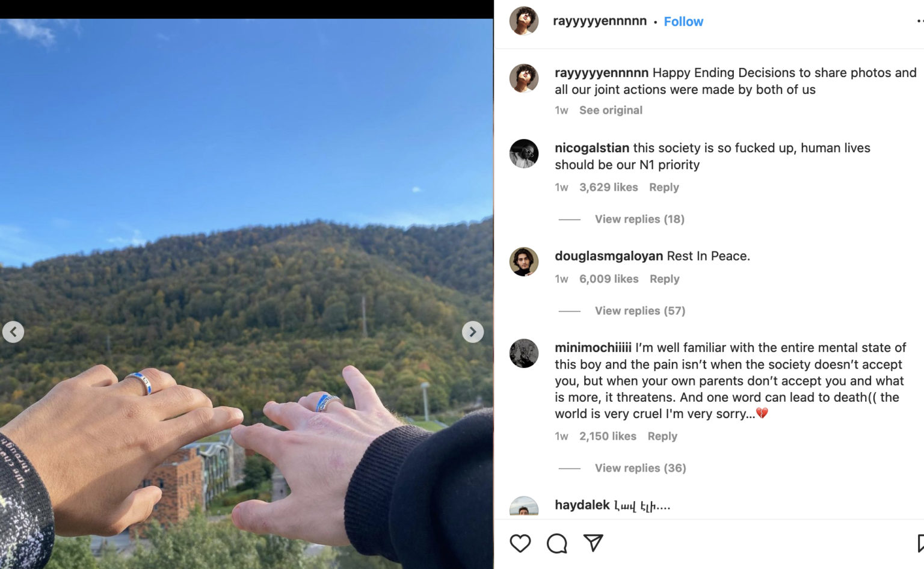Viewport: 924px width, 569px height.
Task: Expand View replies (36)
Action: (640, 468)
